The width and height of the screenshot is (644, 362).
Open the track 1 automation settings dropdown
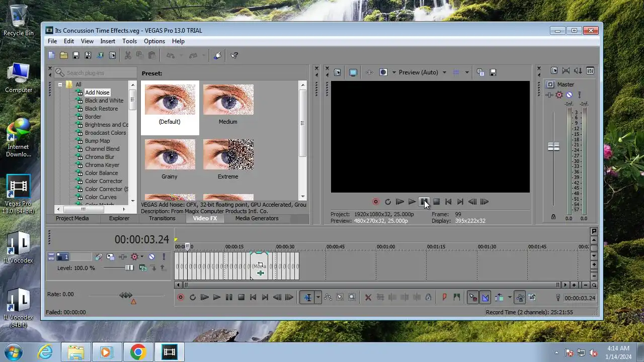[x=141, y=257]
